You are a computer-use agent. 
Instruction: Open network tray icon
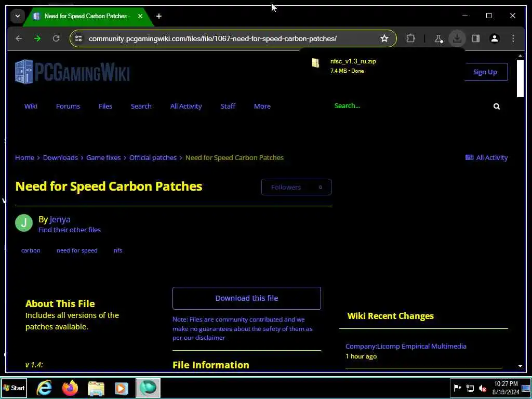tap(470, 388)
